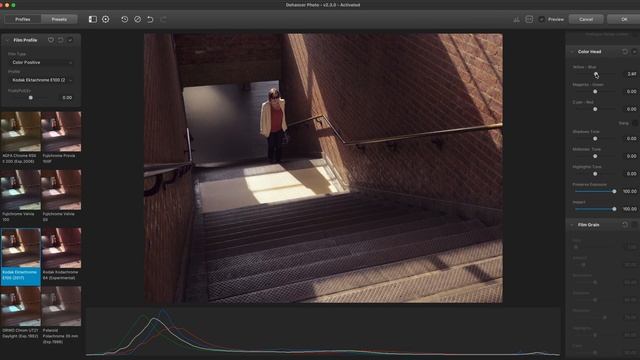Click the compare view icon beside Preview

click(529, 19)
